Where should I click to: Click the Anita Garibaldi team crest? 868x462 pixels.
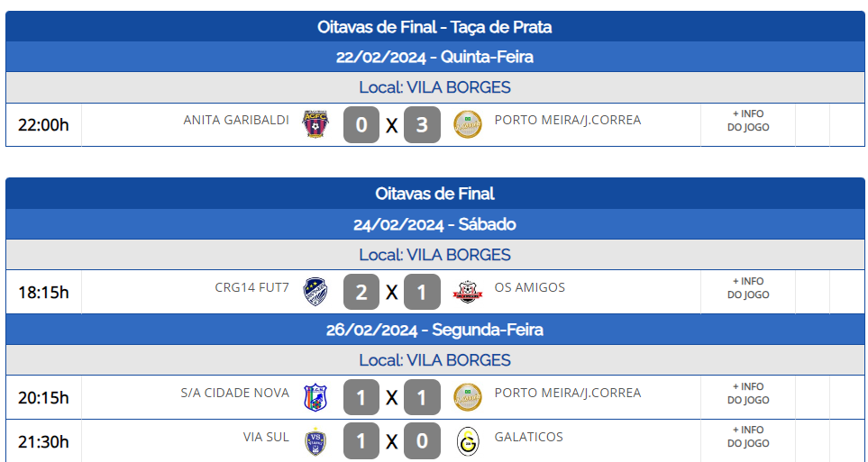pyautogui.click(x=315, y=124)
